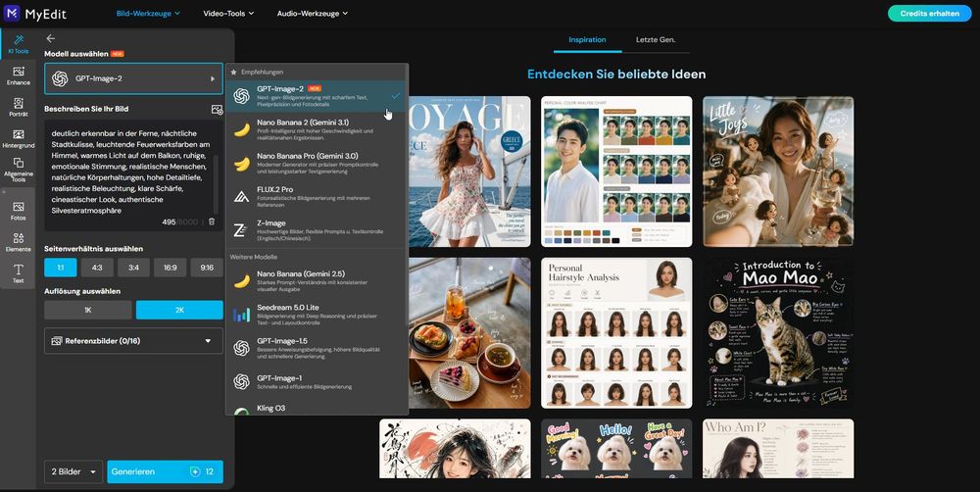Select Nano Banana (Gemini 2.5) model
Viewport: 980px width, 492px height.
point(317,281)
